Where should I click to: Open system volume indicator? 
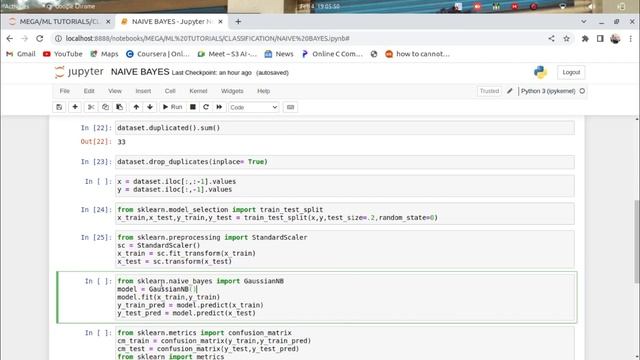coord(591,6)
